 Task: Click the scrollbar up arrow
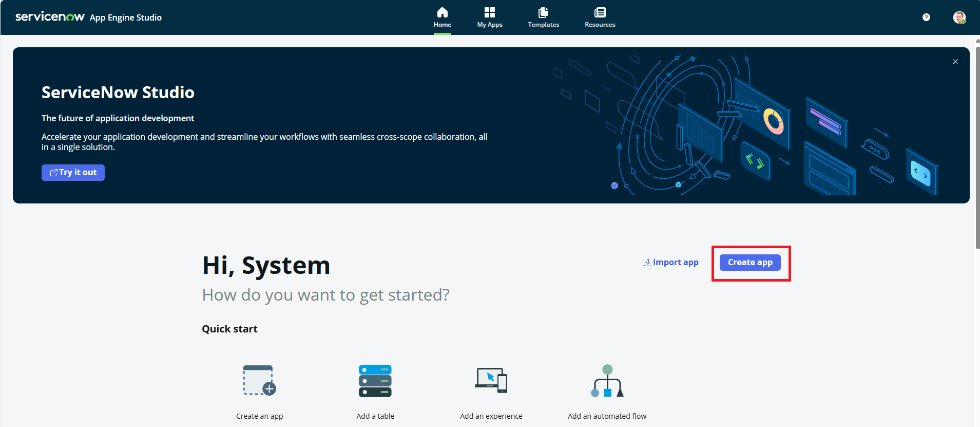[x=977, y=41]
